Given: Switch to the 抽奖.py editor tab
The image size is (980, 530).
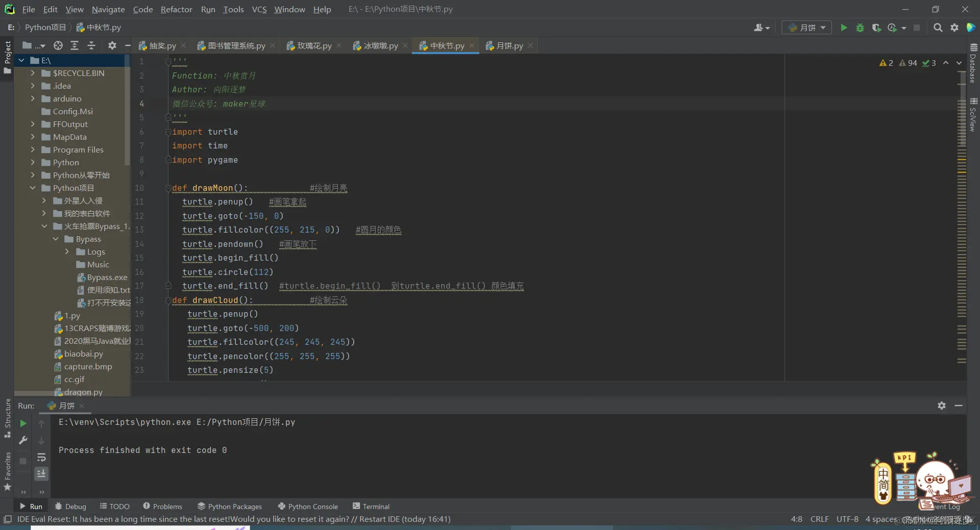Looking at the screenshot, I should [162, 46].
